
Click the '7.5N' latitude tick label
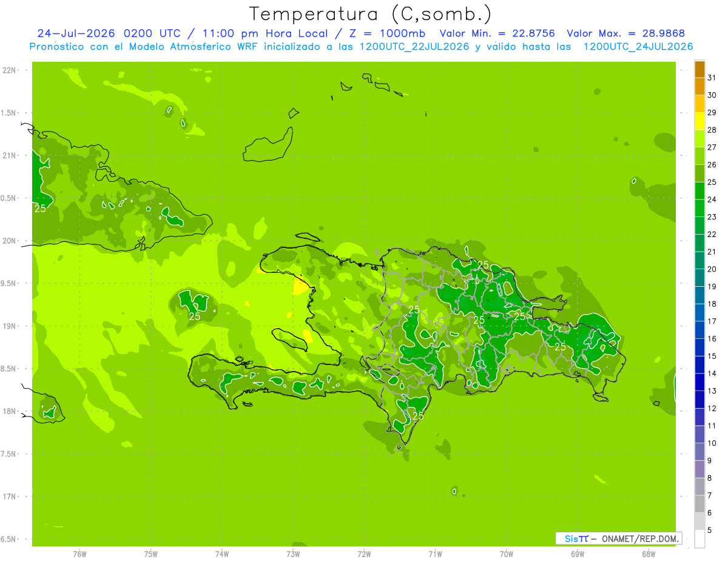pos(9,453)
